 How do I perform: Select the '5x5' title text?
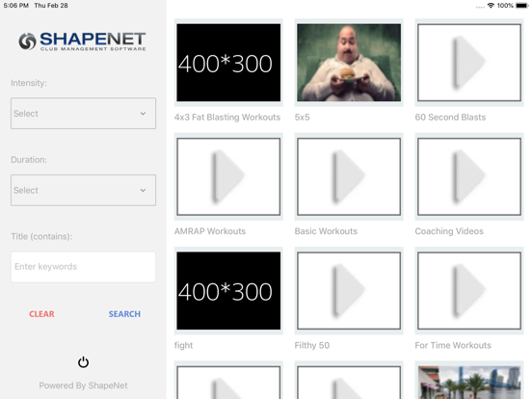(x=302, y=117)
